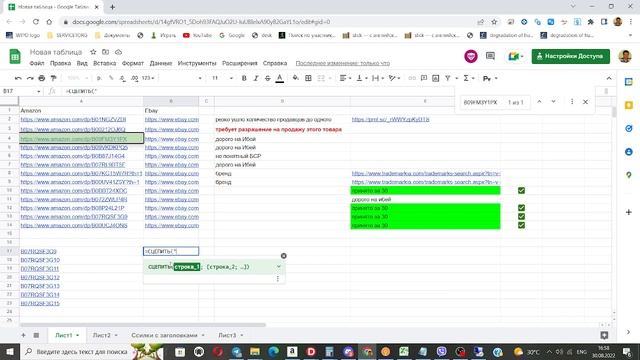View cloud save status icon
Viewport: 640px width, 360px height.
point(118,52)
